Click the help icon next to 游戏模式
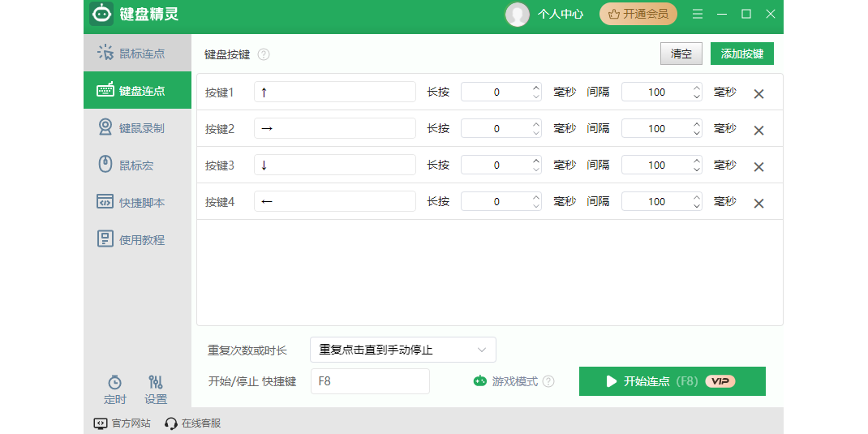Image resolution: width=868 pixels, height=434 pixels. pos(548,381)
